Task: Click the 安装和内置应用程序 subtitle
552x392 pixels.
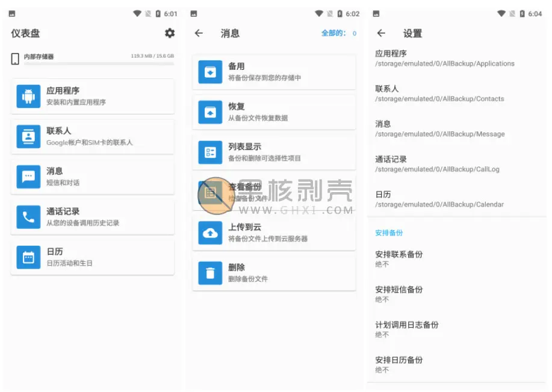Action: 76,102
